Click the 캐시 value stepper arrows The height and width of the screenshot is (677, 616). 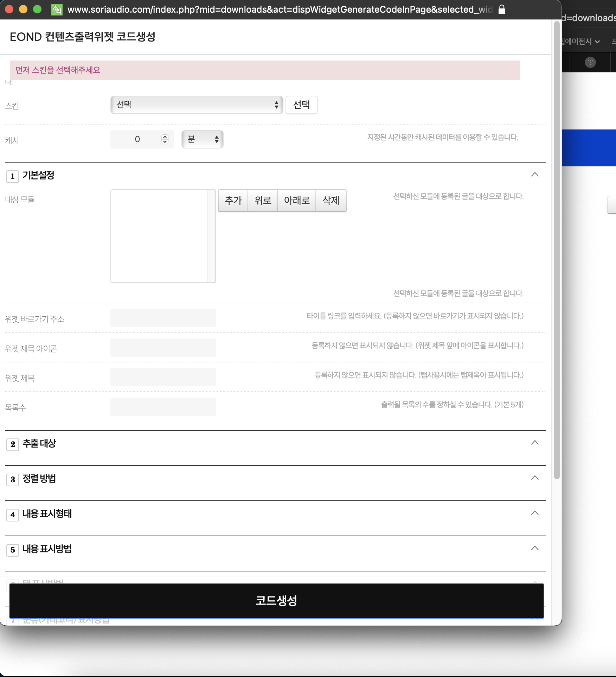tap(165, 139)
